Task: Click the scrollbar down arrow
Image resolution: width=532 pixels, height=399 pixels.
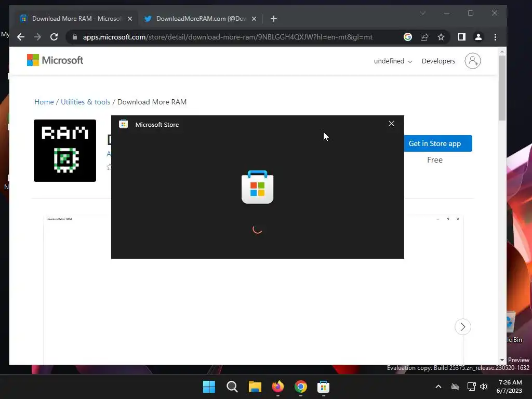Action: point(502,360)
